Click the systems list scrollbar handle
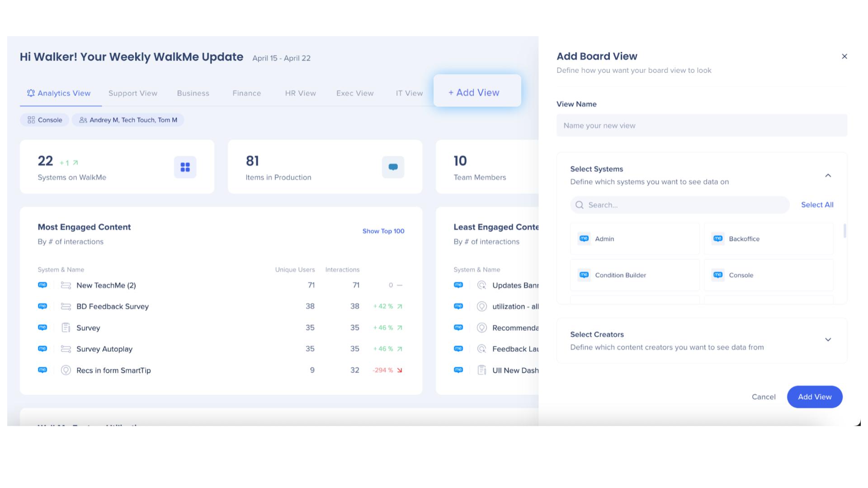868x488 pixels. [844, 230]
